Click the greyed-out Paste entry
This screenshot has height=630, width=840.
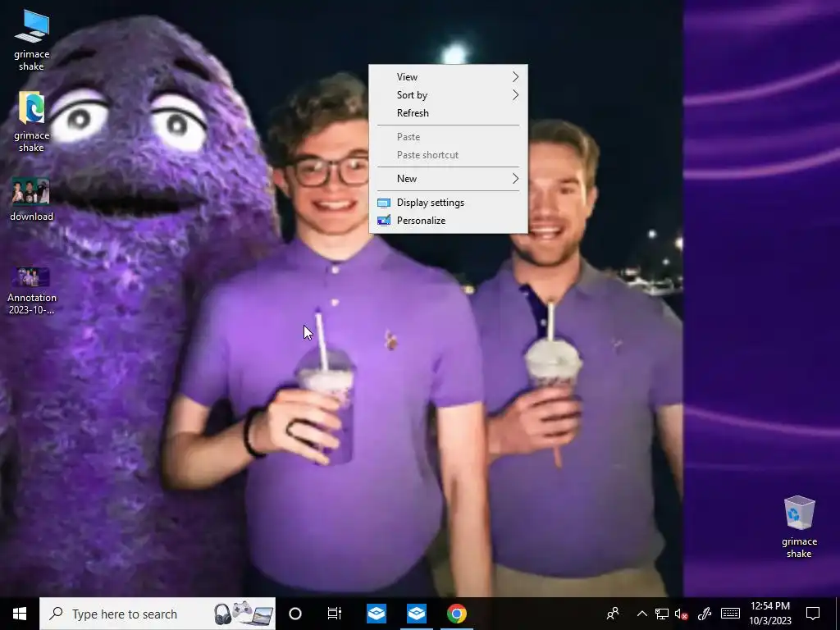(x=449, y=137)
